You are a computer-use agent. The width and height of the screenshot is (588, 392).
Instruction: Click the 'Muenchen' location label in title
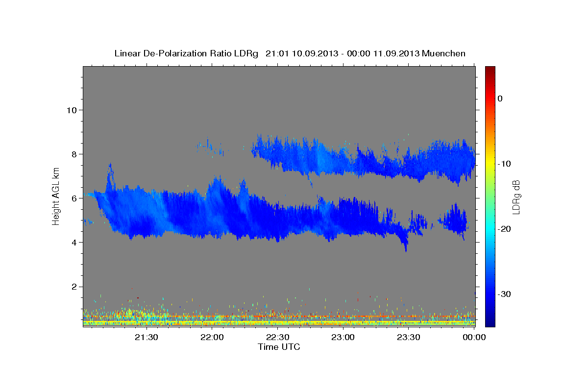click(444, 53)
